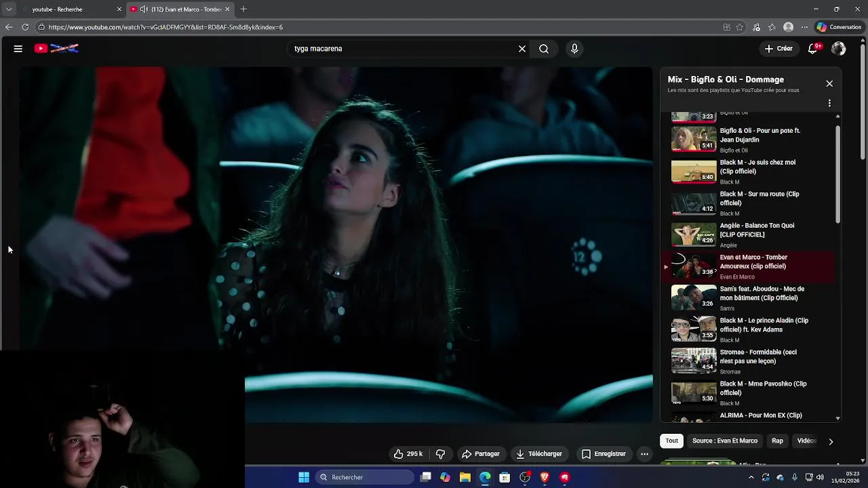This screenshot has height=488, width=868.
Task: Dislike the video
Action: (441, 454)
